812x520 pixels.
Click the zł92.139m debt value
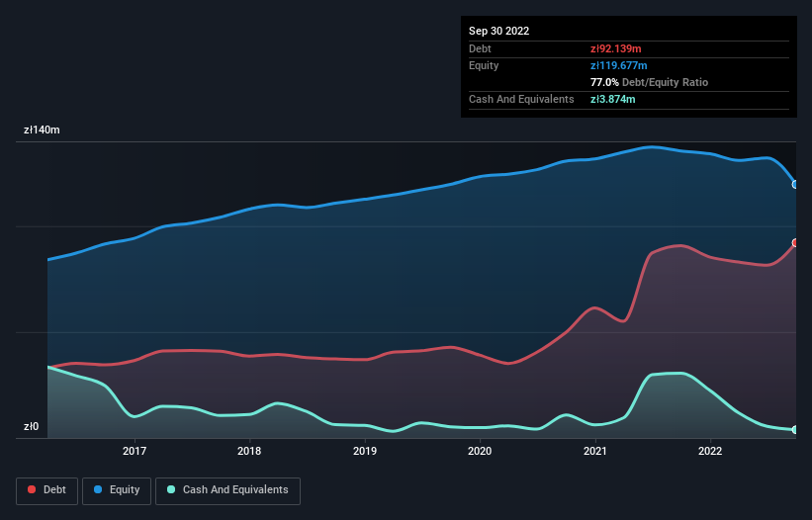point(616,48)
